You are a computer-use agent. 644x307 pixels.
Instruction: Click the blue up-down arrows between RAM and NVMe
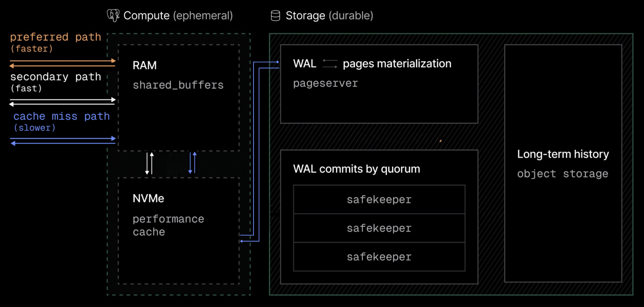click(x=192, y=163)
